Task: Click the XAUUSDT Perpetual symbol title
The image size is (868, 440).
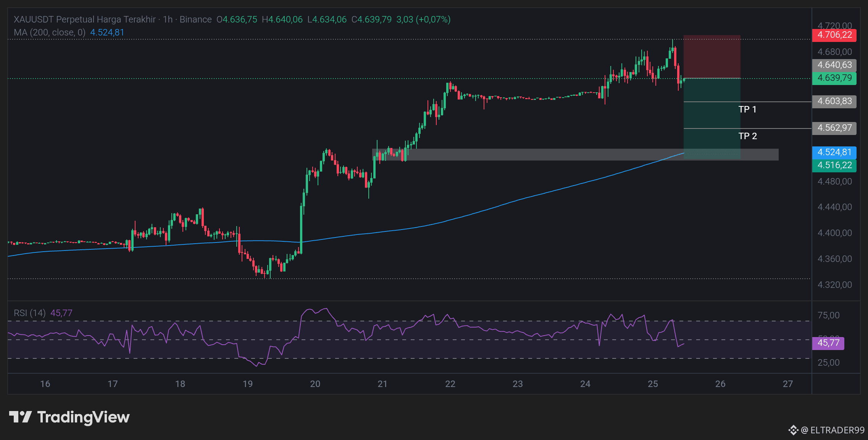Action: (x=85, y=19)
